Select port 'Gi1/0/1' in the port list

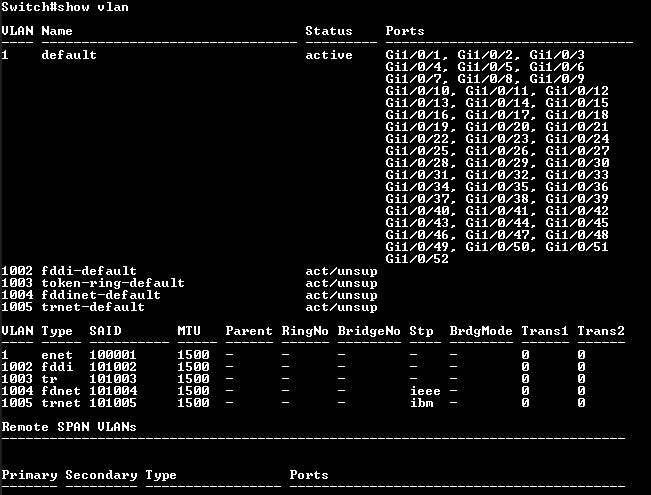416,55
